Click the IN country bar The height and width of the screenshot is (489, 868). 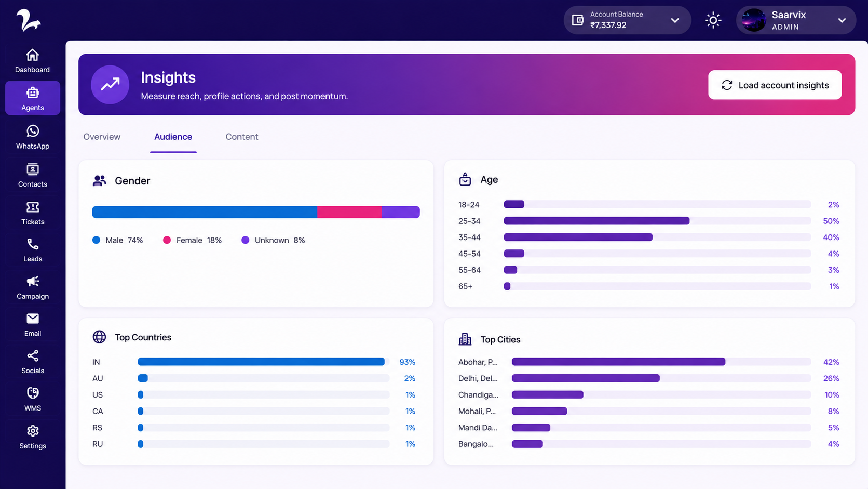[261, 362]
